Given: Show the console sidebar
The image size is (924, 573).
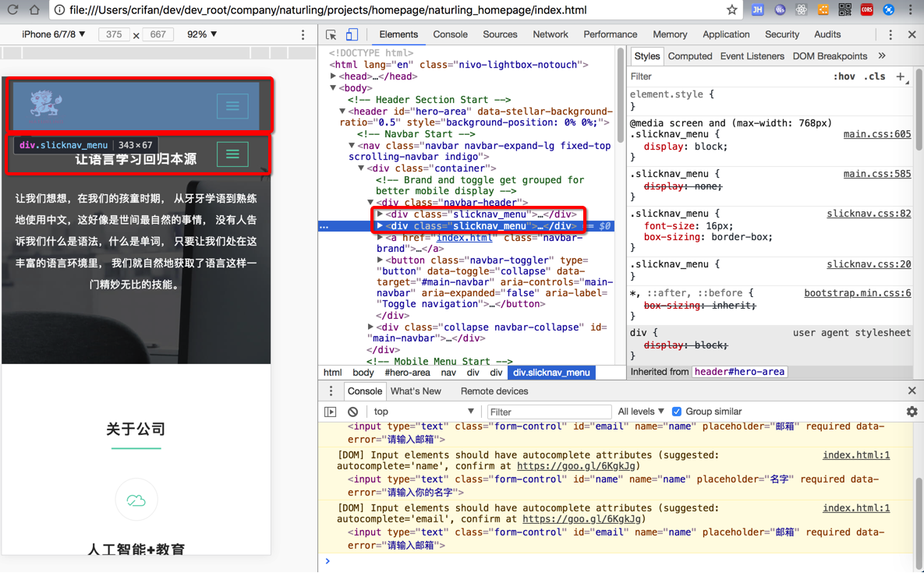Looking at the screenshot, I should (331, 412).
